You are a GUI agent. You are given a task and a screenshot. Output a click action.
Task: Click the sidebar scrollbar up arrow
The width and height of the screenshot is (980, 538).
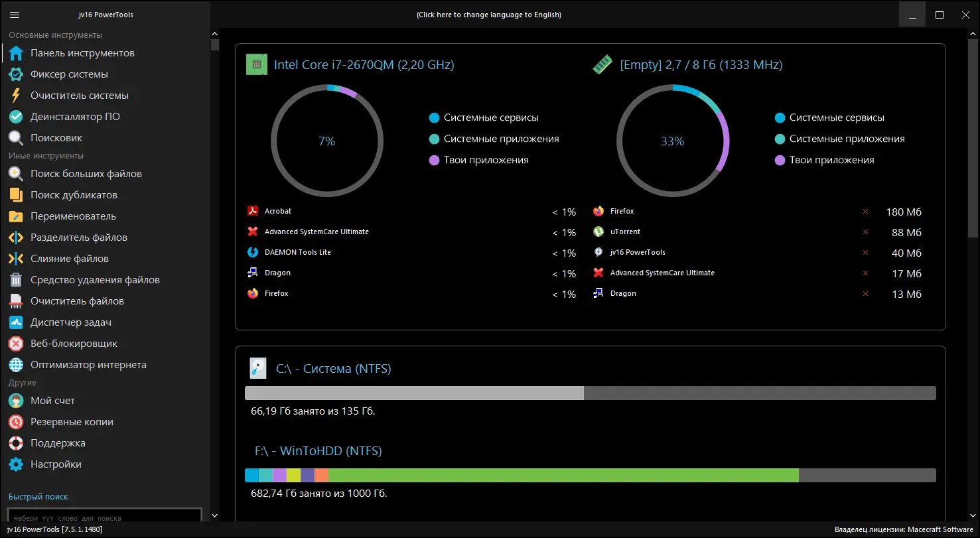point(214,33)
